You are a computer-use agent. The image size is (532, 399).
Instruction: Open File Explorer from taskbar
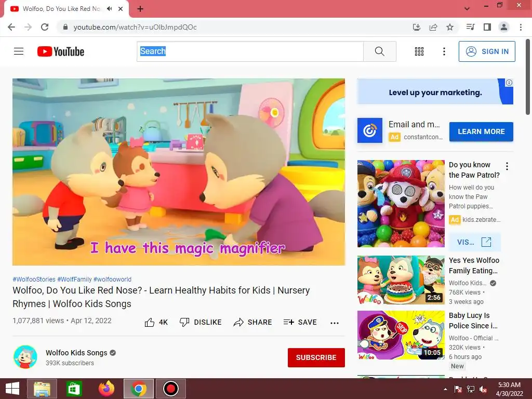pyautogui.click(x=42, y=389)
